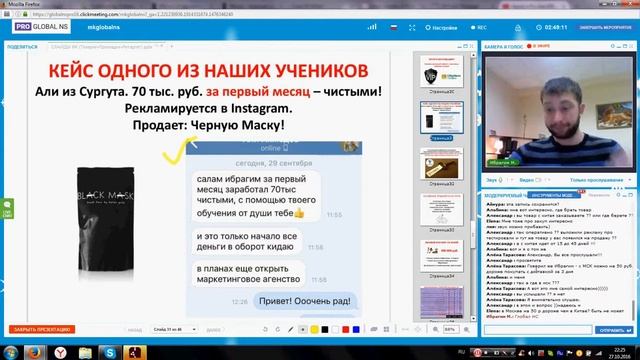Image resolution: width=640 pixels, height=360 pixels.
Task: Open Настройки settings in top bar
Action: 441,28
